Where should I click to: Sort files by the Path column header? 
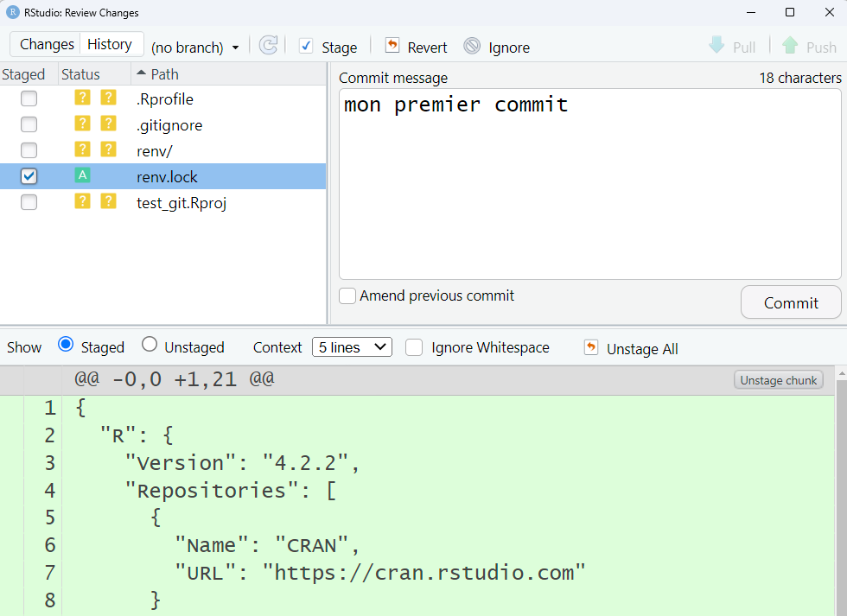tap(164, 74)
